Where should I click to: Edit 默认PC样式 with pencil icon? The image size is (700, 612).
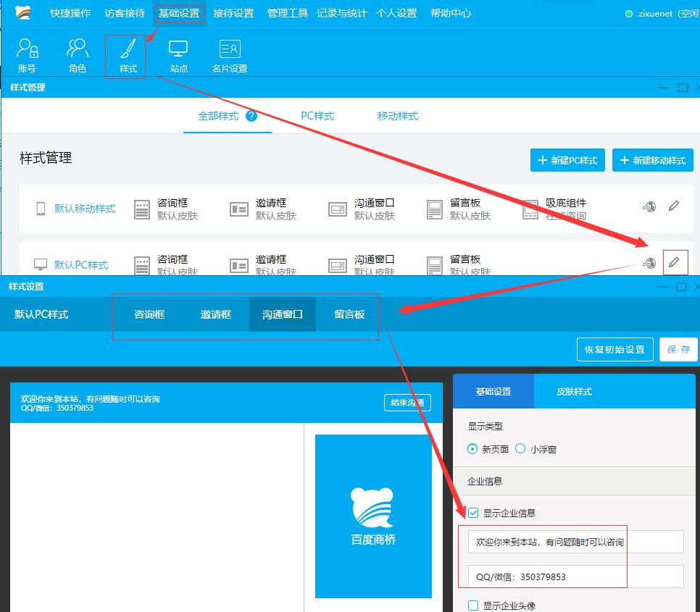pyautogui.click(x=675, y=262)
